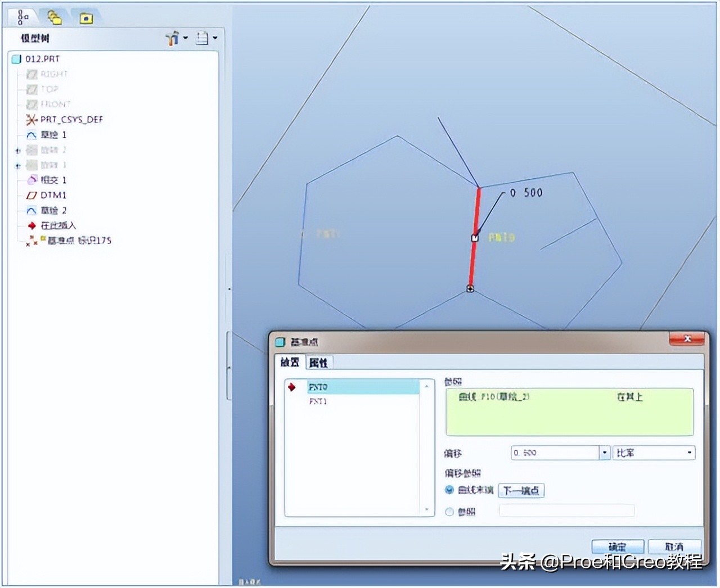Screen dimensions: 720x588
Task: Expand the first greyed-out suppressed feature node
Action: (x=18, y=150)
